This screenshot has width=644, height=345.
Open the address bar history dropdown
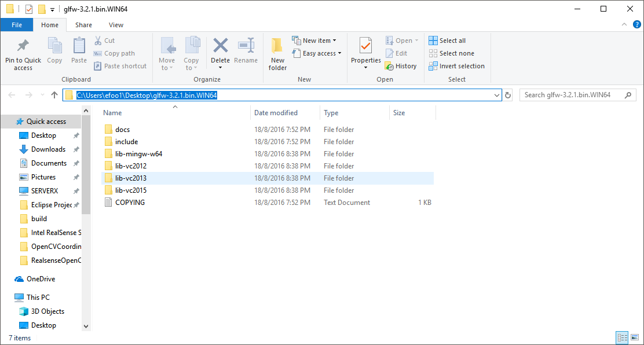coord(497,94)
